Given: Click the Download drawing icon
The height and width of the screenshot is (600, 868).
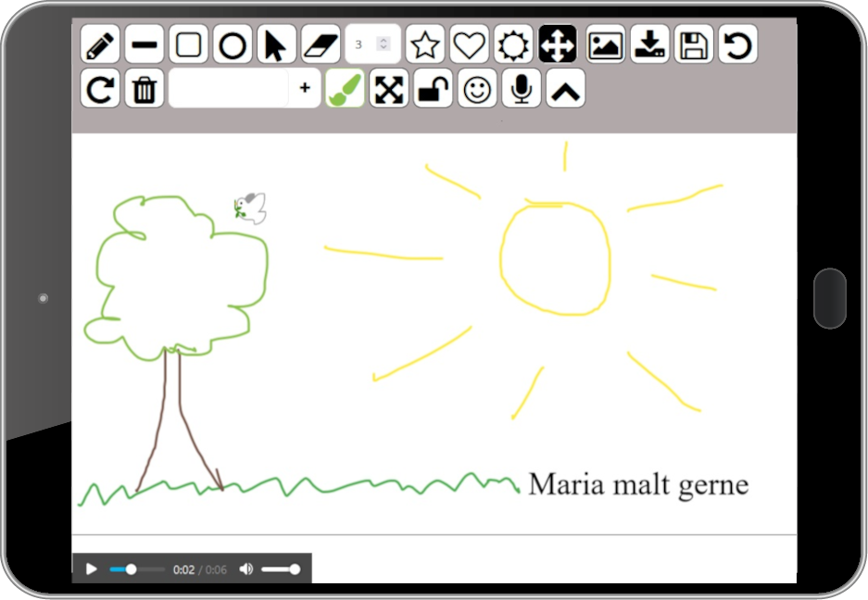Looking at the screenshot, I should click(650, 44).
